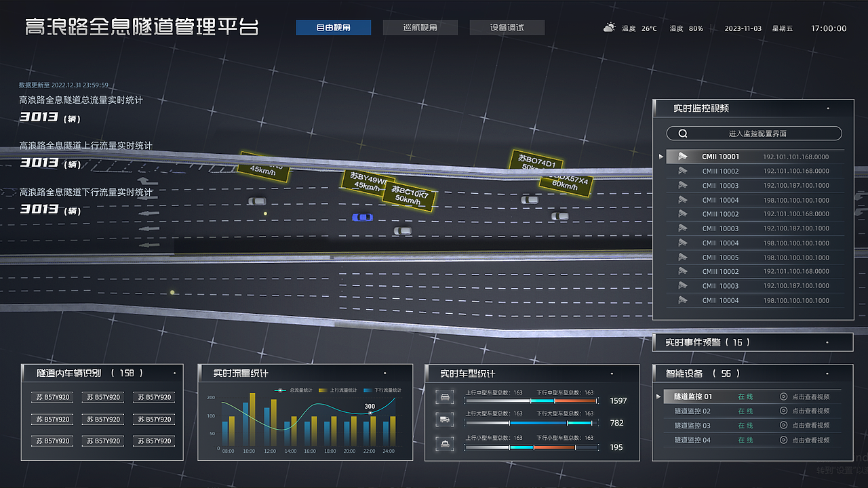Click the taxi icon beside the 195 statistic
The image size is (868, 488).
444,443
